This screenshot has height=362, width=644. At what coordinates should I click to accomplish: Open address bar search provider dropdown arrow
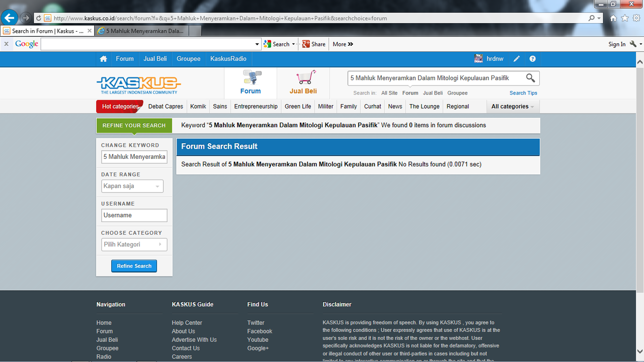(x=599, y=18)
